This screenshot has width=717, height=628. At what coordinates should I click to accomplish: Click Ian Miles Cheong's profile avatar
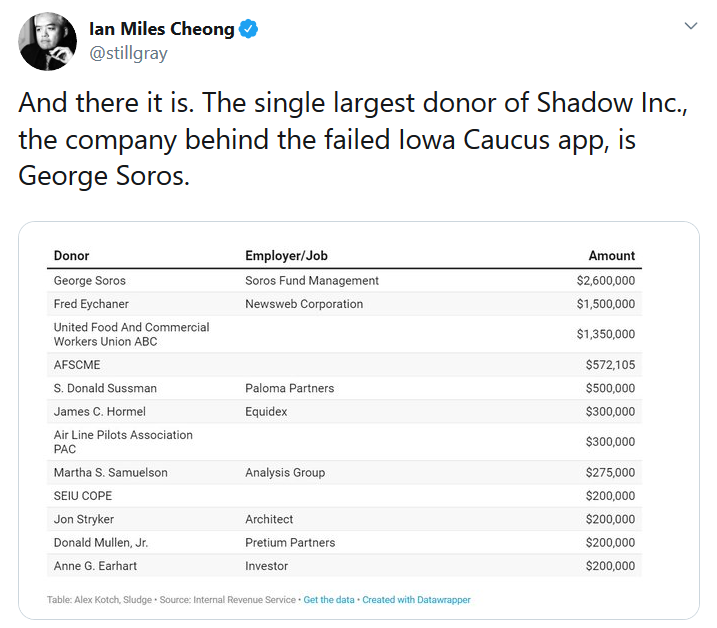[x=48, y=41]
